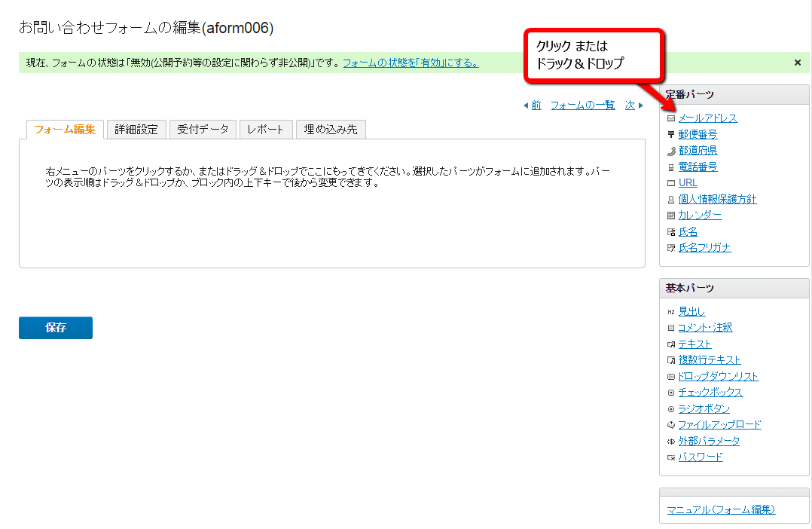Click the postal code icon beside 郵便番号
The image size is (812, 529).
coord(670,135)
